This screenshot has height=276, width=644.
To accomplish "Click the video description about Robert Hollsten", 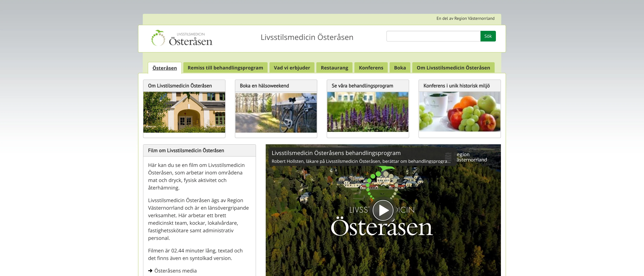I will pos(361,161).
